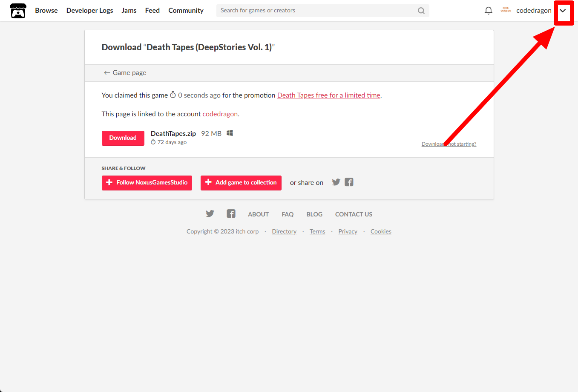Open the linked codedragon account link
Viewport: 578px width, 392px height.
220,114
